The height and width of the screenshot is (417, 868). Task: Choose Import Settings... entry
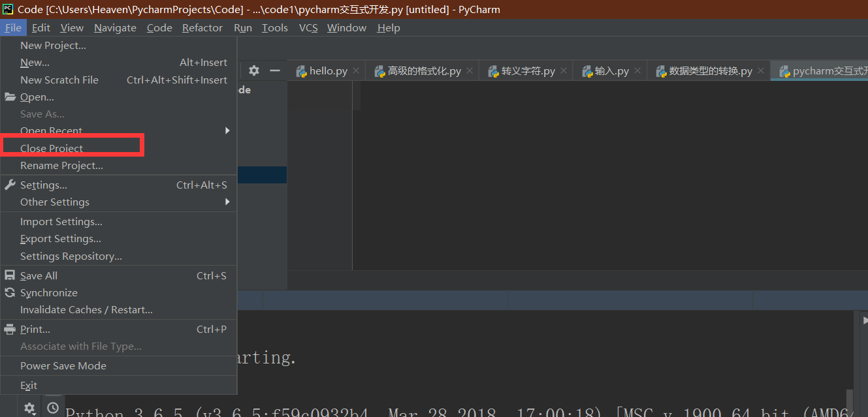(x=118, y=222)
